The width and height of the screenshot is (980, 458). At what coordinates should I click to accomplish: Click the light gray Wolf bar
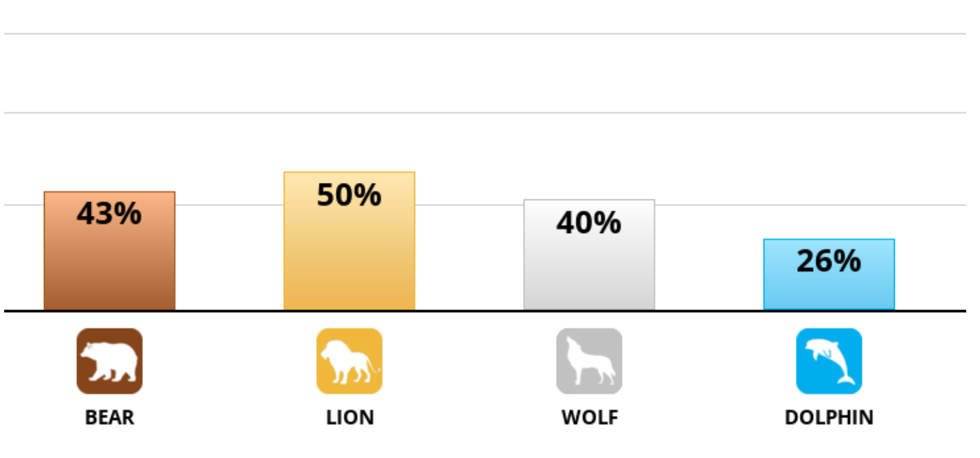[x=589, y=255]
